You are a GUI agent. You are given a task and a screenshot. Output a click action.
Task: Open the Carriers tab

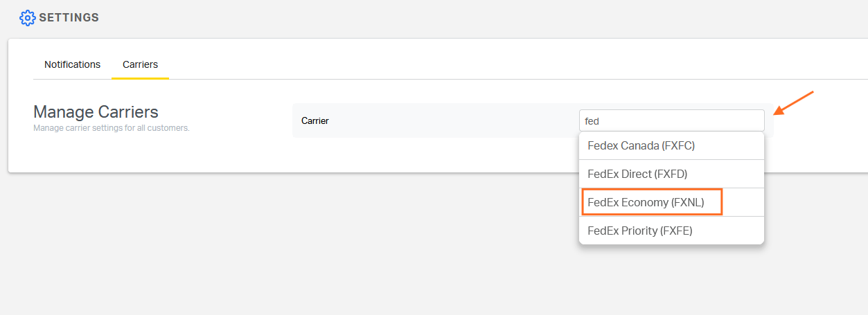(141, 64)
